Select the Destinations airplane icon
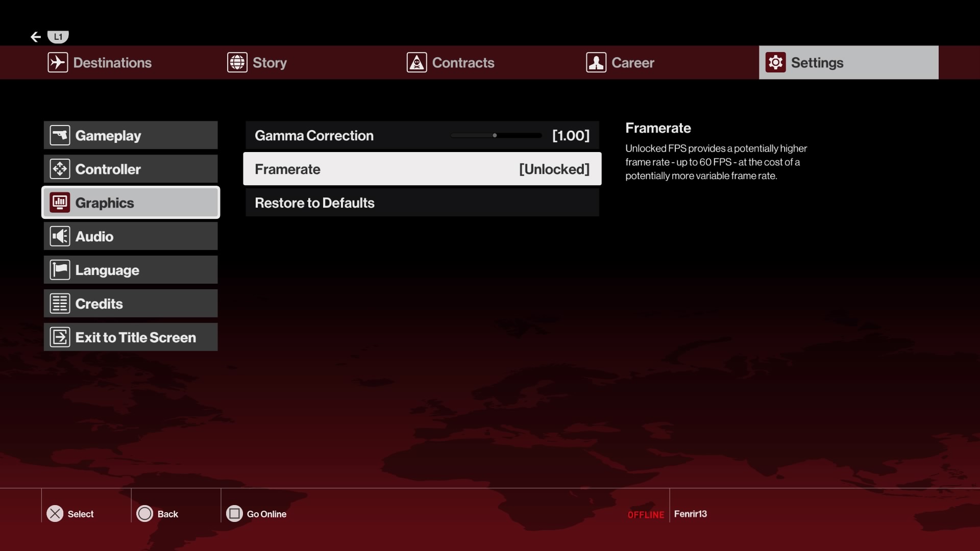 coord(57,62)
